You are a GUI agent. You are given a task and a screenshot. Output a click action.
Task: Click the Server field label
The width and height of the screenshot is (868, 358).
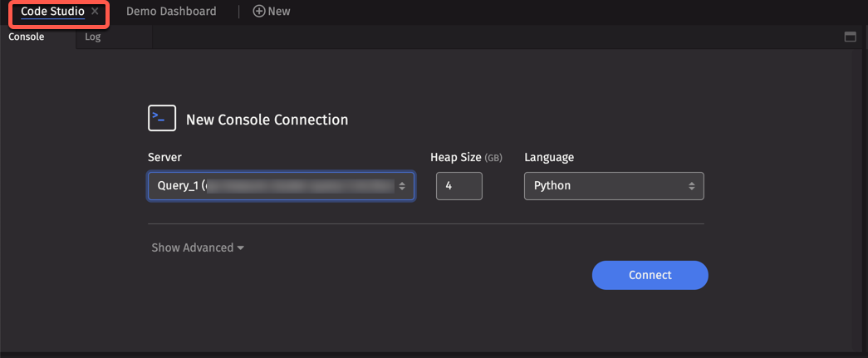click(x=164, y=158)
